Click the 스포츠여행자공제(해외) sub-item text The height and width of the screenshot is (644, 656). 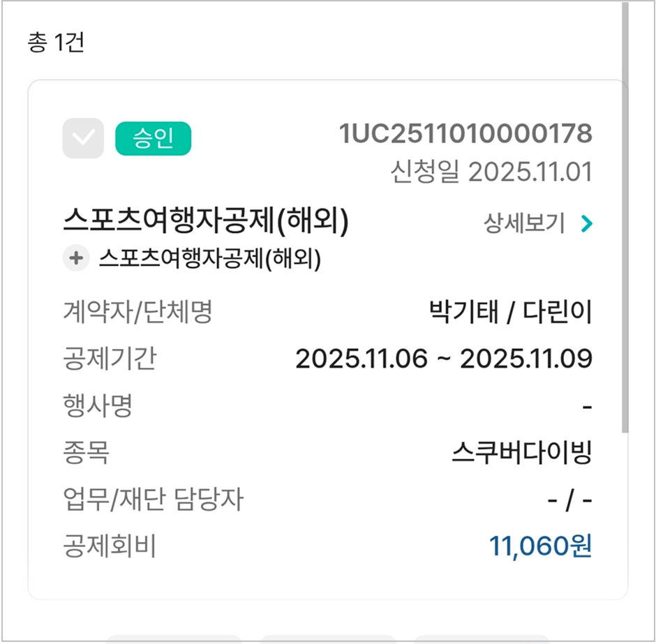tap(209, 259)
